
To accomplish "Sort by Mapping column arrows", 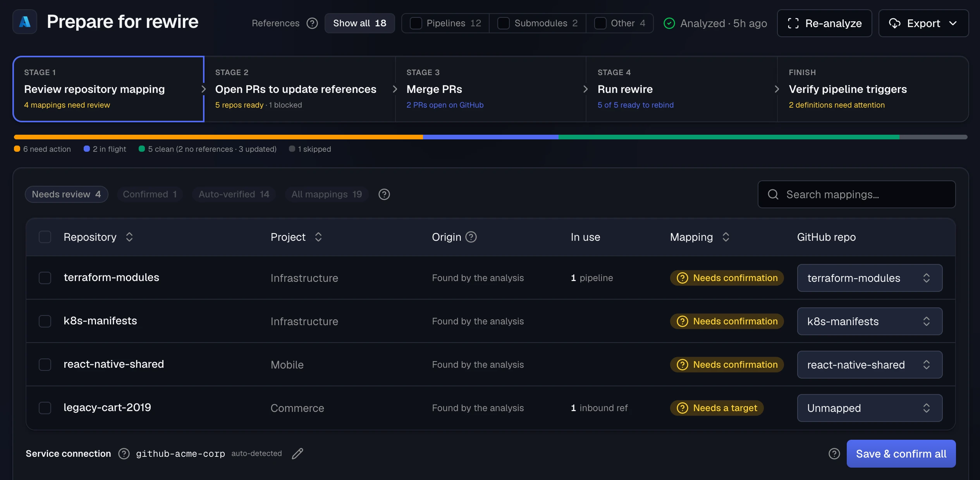I will click(726, 237).
